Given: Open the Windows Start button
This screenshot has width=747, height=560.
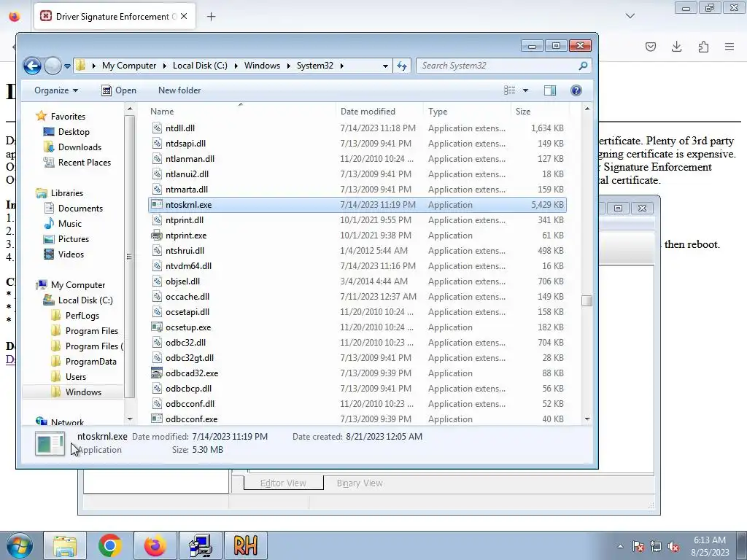Looking at the screenshot, I should (x=19, y=545).
